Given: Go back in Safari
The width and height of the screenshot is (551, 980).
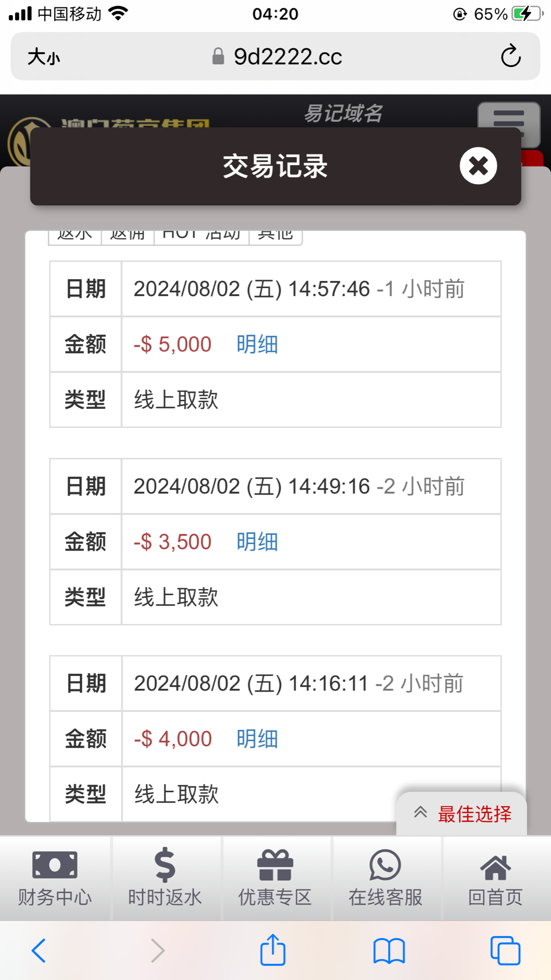Looking at the screenshot, I should [39, 950].
